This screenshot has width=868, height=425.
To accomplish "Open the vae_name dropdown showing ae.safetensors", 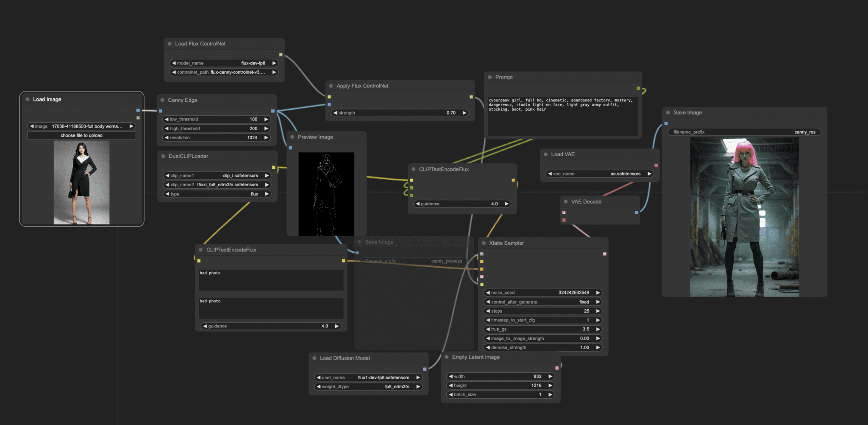I will click(600, 173).
